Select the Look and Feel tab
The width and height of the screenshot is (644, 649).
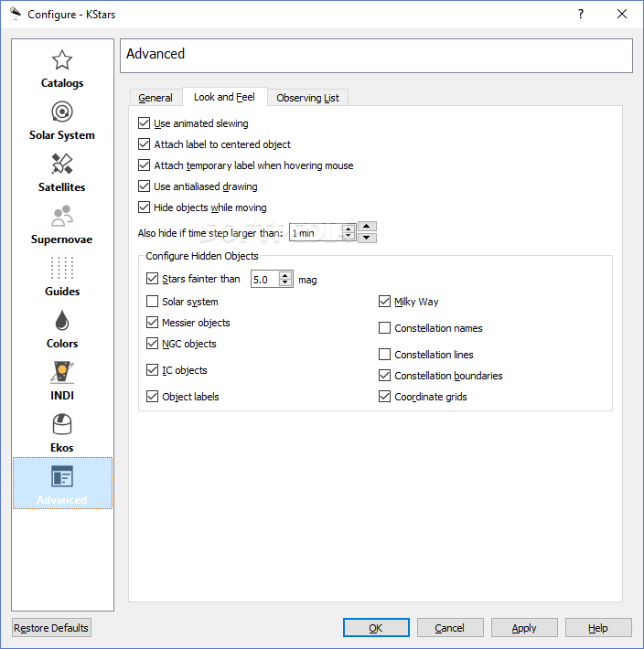[224, 97]
